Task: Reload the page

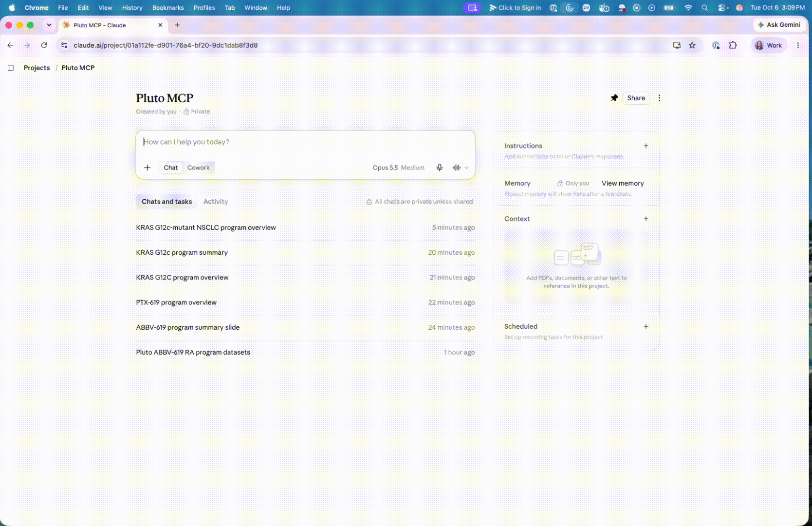Action: pyautogui.click(x=44, y=45)
